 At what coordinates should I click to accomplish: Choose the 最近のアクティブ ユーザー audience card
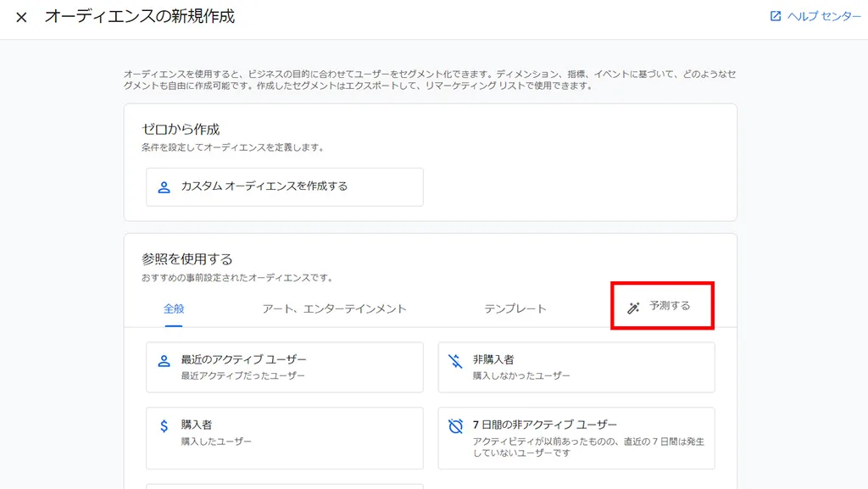tap(284, 367)
